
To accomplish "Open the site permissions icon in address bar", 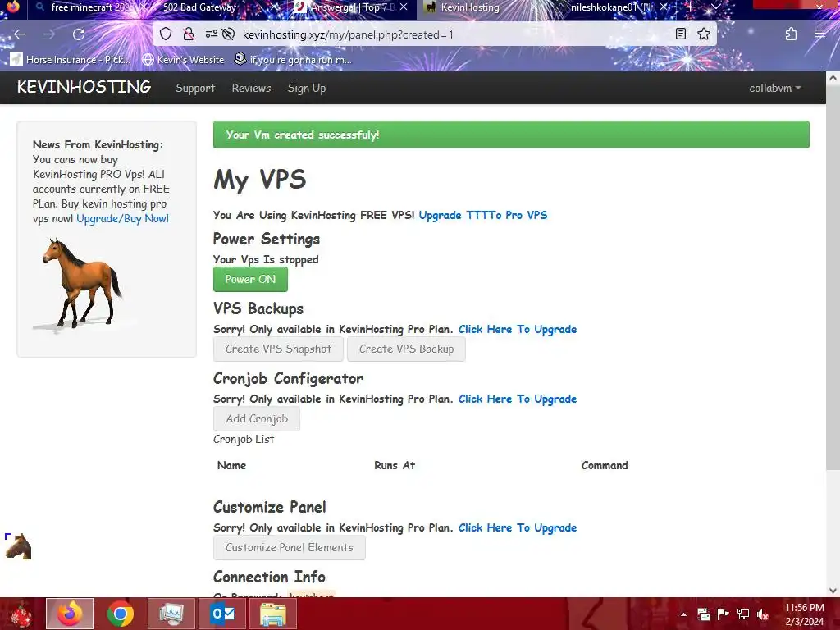I will (211, 34).
